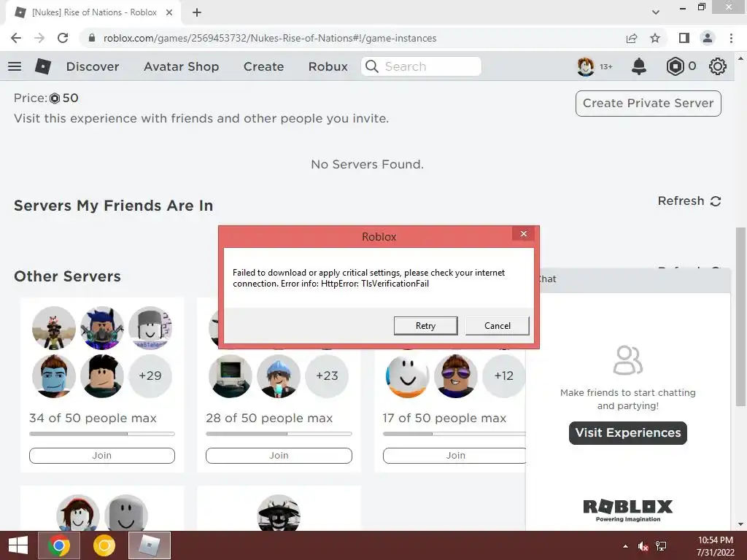Click the Roblox search field
The image size is (747, 560).
pyautogui.click(x=421, y=66)
